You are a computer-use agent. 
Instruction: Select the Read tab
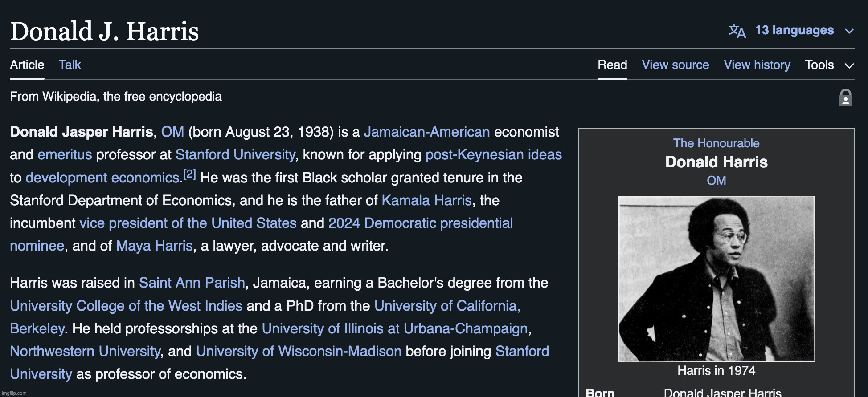pos(612,65)
